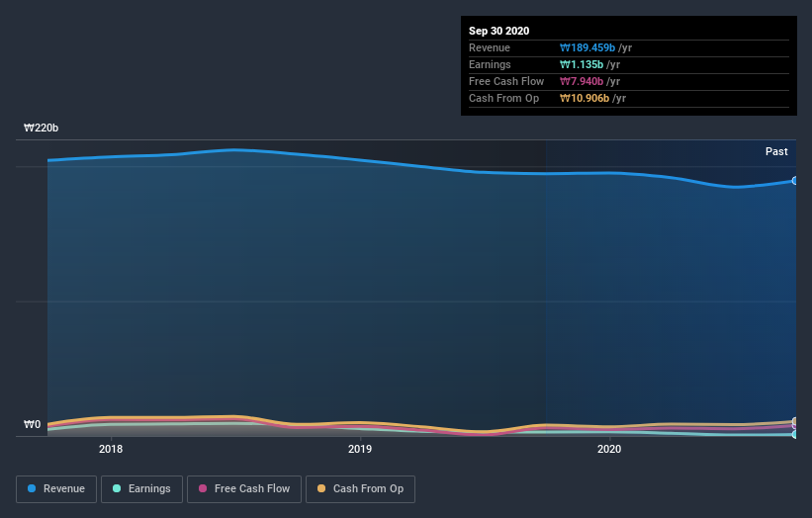Click the Revenue endpoint marker on the blue line
The image size is (812, 518).
click(x=795, y=181)
